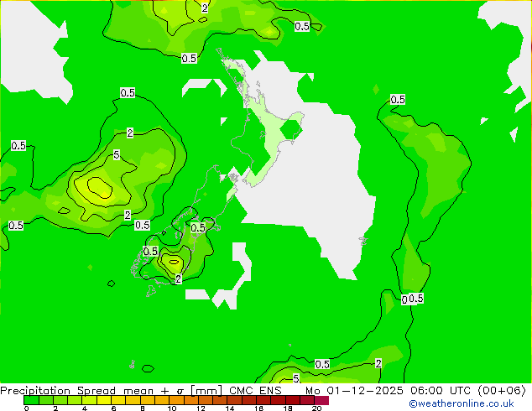Click the legend scale number 12
This screenshot has height=411, width=532.
coord(201,408)
